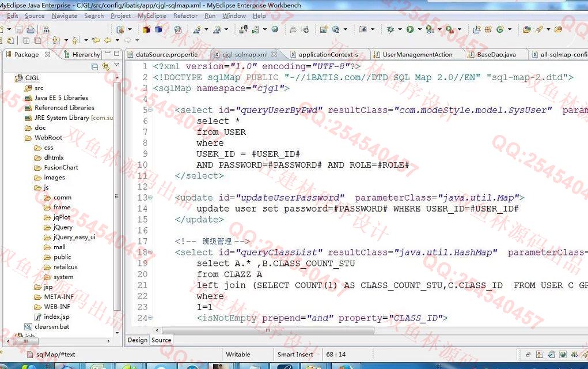Switch to the Design tab below editor
Image resolution: width=588 pixels, height=369 pixels.
(x=137, y=340)
